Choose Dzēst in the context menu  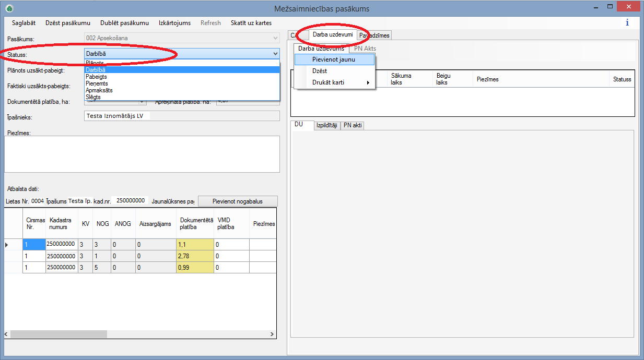[320, 71]
